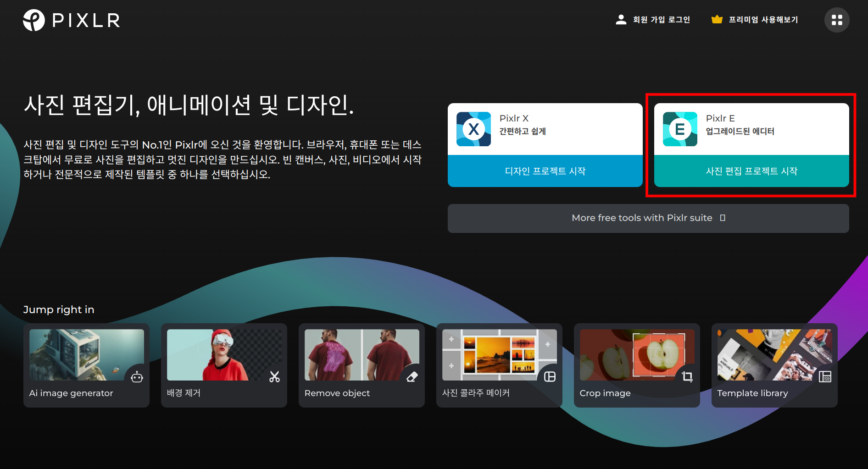This screenshot has width=868, height=469.
Task: Open the 배경 제거 thumbnail image
Action: tap(224, 355)
